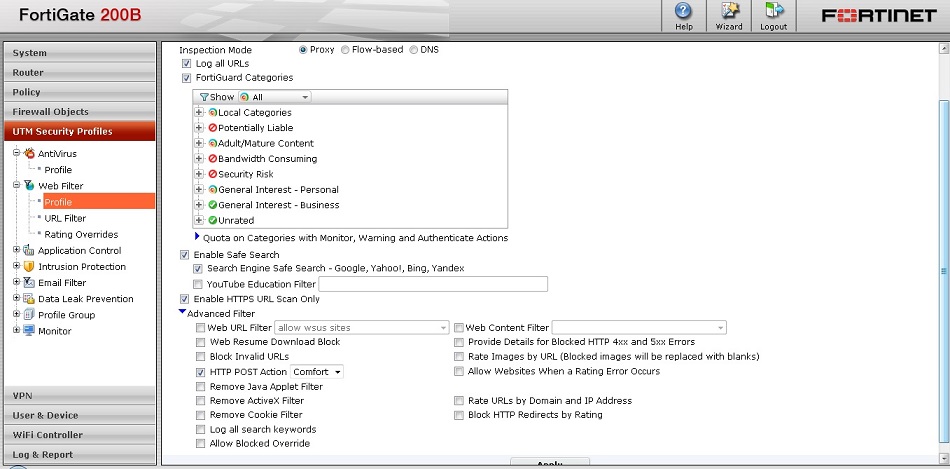Enable Web Content Filter checkbox
950x469 pixels.
coord(459,328)
